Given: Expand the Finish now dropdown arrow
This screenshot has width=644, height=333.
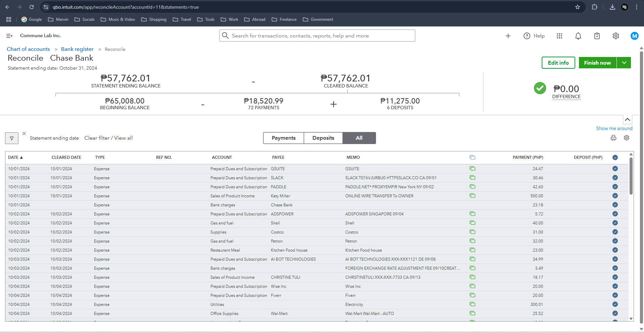Looking at the screenshot, I should click(624, 63).
